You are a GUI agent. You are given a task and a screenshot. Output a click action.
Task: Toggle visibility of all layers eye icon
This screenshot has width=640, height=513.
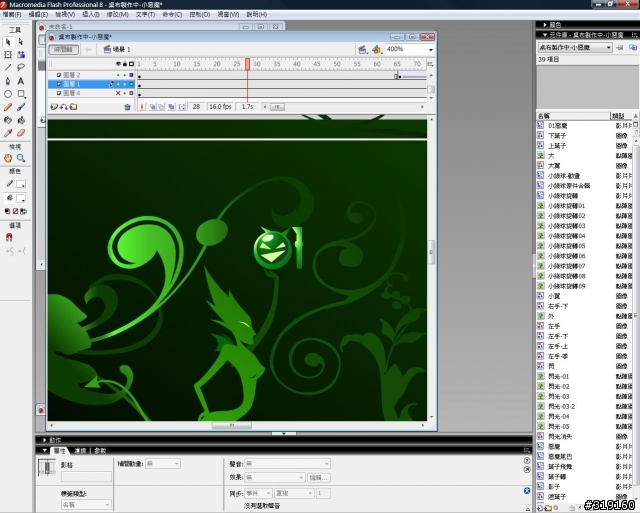click(118, 64)
